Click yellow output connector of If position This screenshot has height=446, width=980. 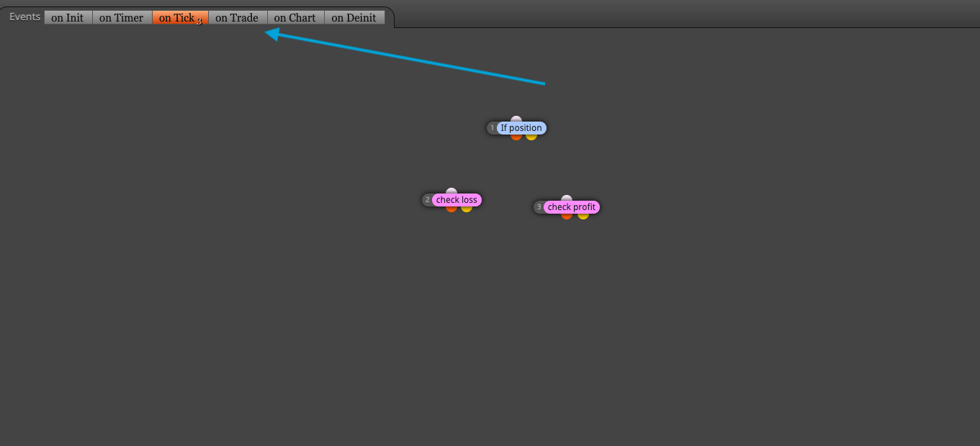tap(531, 137)
